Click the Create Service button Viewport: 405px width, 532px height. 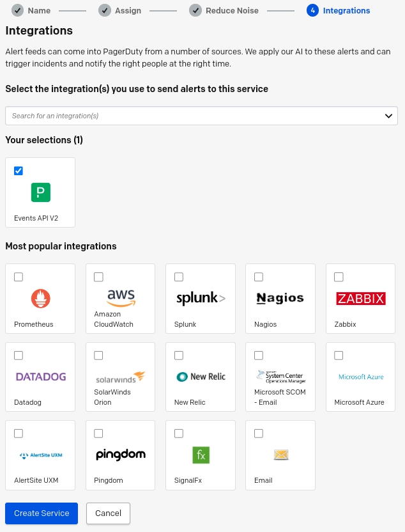[x=42, y=513]
